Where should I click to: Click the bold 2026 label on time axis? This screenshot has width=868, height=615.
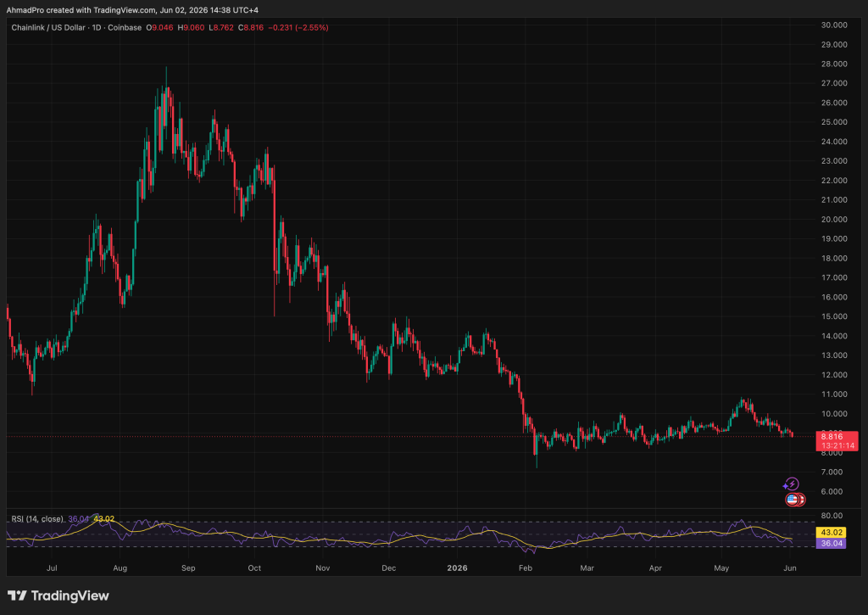tap(458, 567)
